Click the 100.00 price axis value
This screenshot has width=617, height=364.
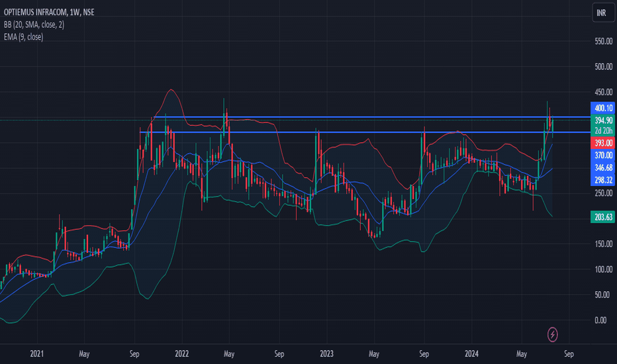click(x=603, y=269)
